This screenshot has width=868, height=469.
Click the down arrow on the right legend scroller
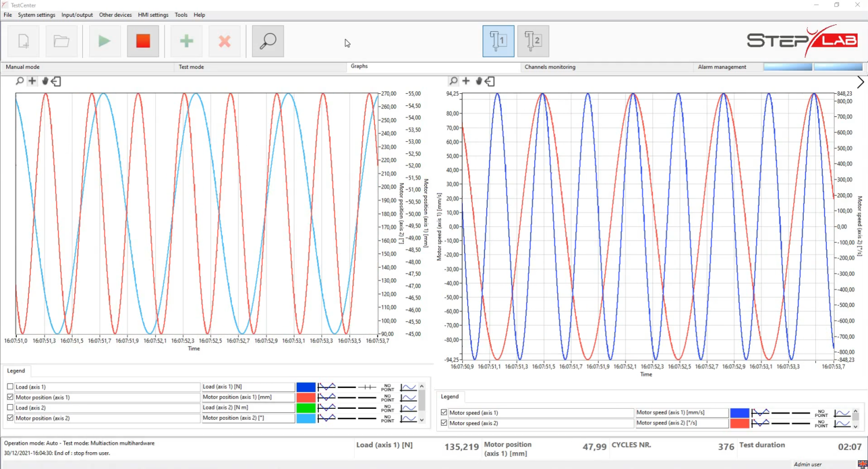point(855,427)
